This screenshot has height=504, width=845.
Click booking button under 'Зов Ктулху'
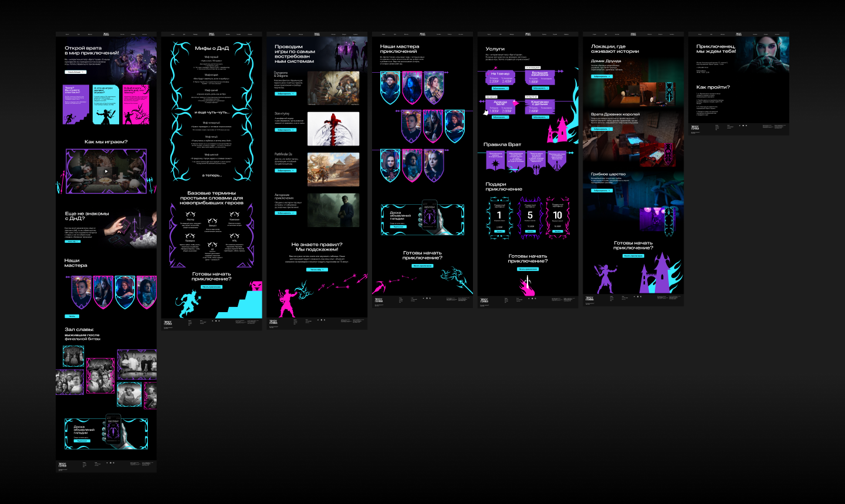point(285,130)
